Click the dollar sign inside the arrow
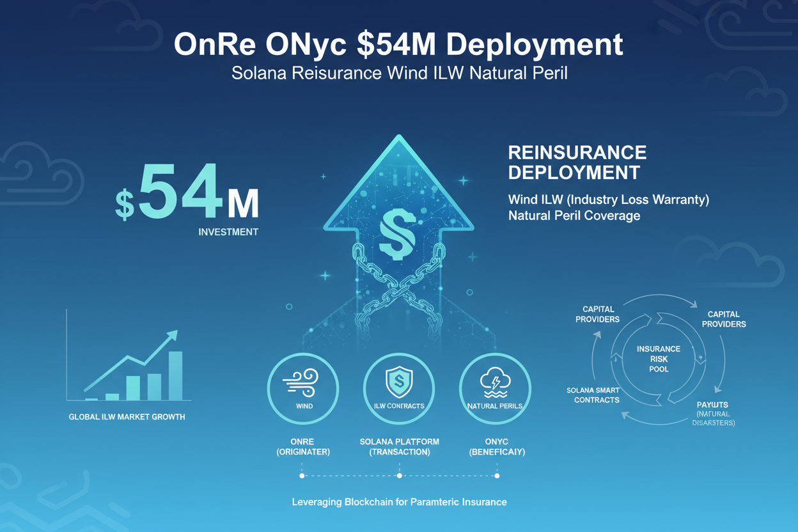The height and width of the screenshot is (532, 798). click(x=398, y=235)
